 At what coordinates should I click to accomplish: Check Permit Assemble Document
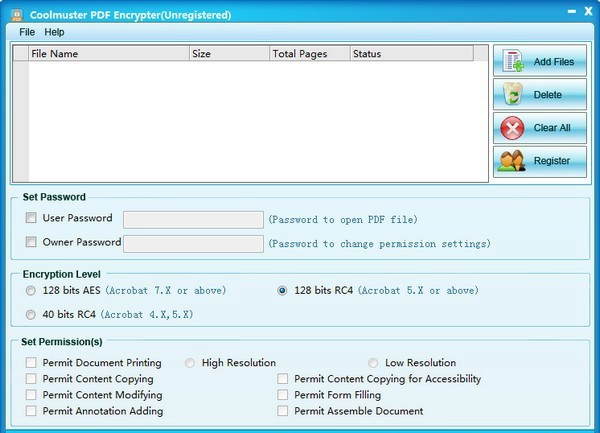click(282, 411)
